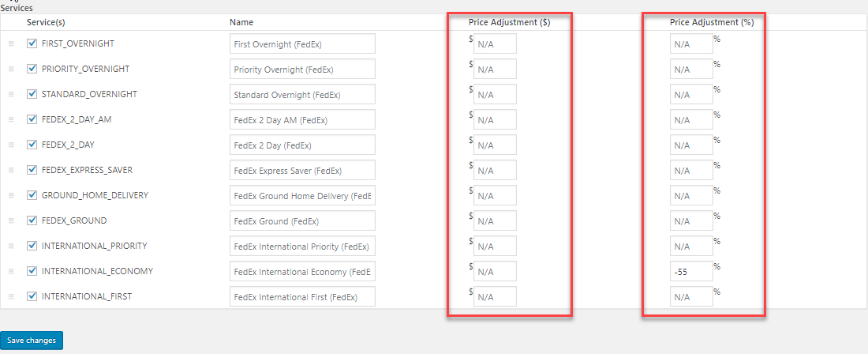Viewport: 868px width, 354px height.
Task: Click the drag handle beside FEDEX_2_DAY_AM
Action: tap(11, 119)
